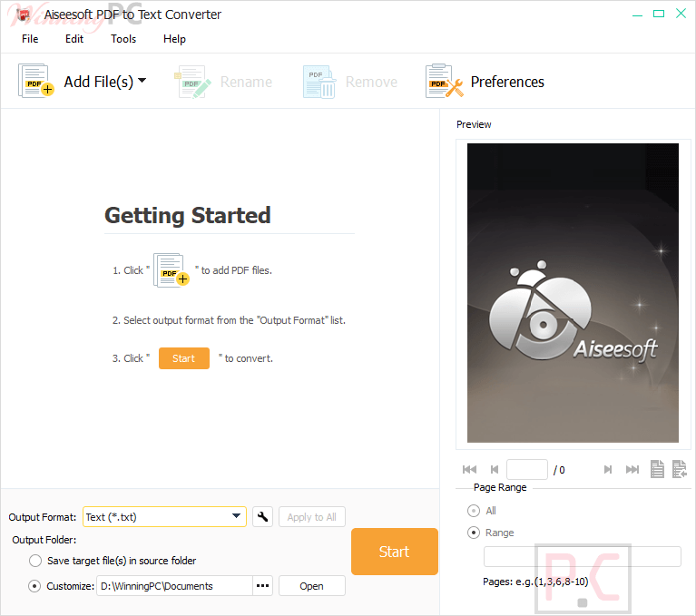Click the output folder path field
Viewport: 696px width, 616px height.
[174, 586]
